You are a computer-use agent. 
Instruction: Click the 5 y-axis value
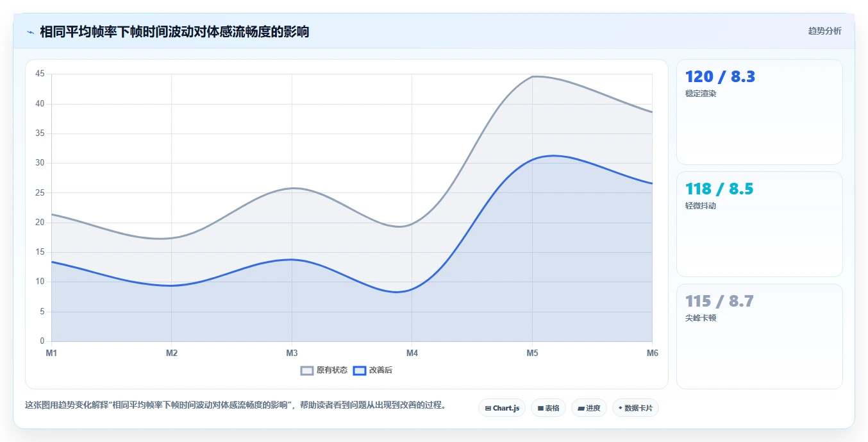click(42, 312)
